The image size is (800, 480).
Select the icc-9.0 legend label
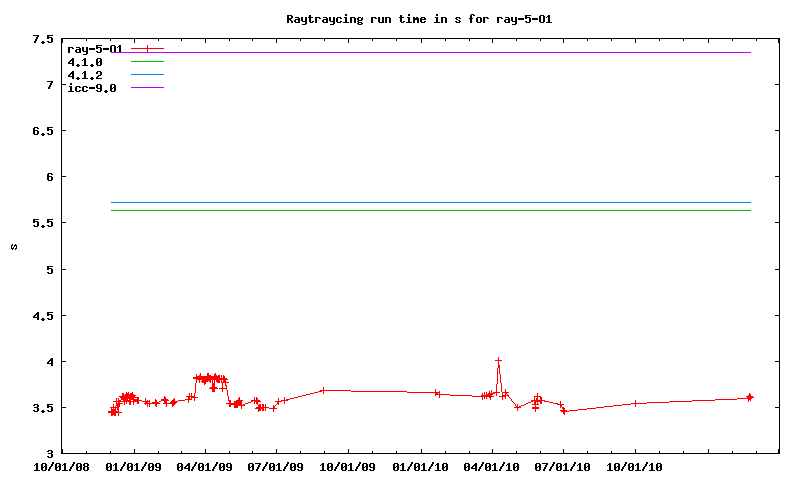[91, 88]
